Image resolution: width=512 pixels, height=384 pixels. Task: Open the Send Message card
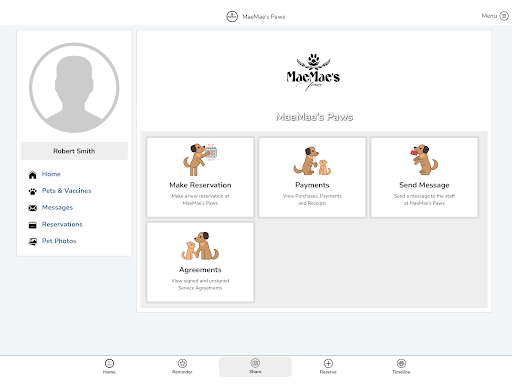click(424, 177)
